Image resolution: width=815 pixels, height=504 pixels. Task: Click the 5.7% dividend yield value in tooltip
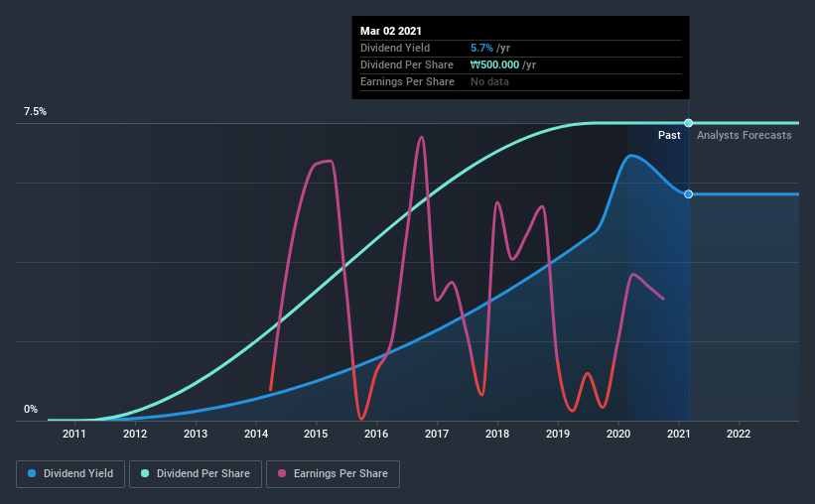tap(481, 48)
